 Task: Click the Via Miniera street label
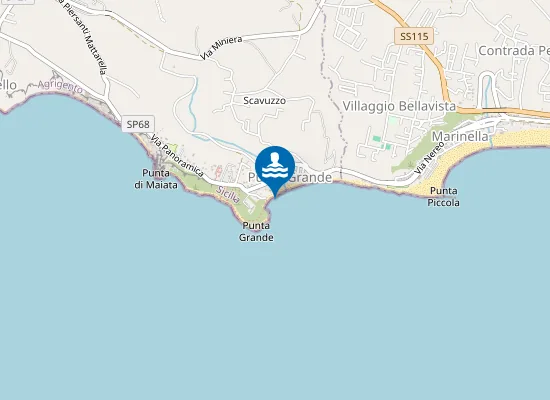coord(221,47)
